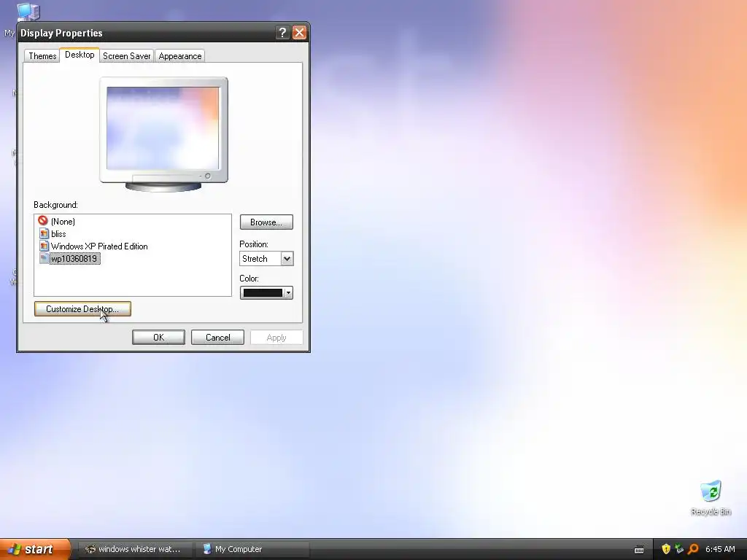Screen dimensions: 747x560
Task: Click the keyboard icon in the taskbar
Action: [639, 550]
